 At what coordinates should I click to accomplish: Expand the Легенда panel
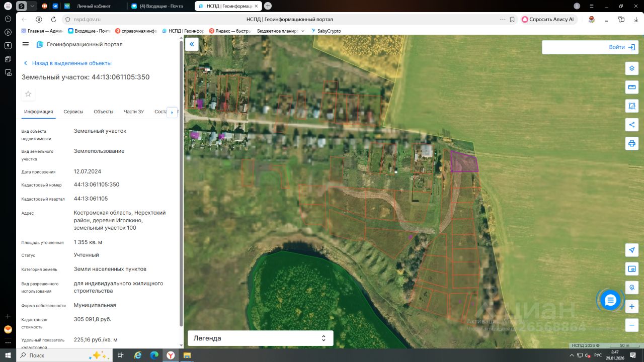pyautogui.click(x=261, y=338)
